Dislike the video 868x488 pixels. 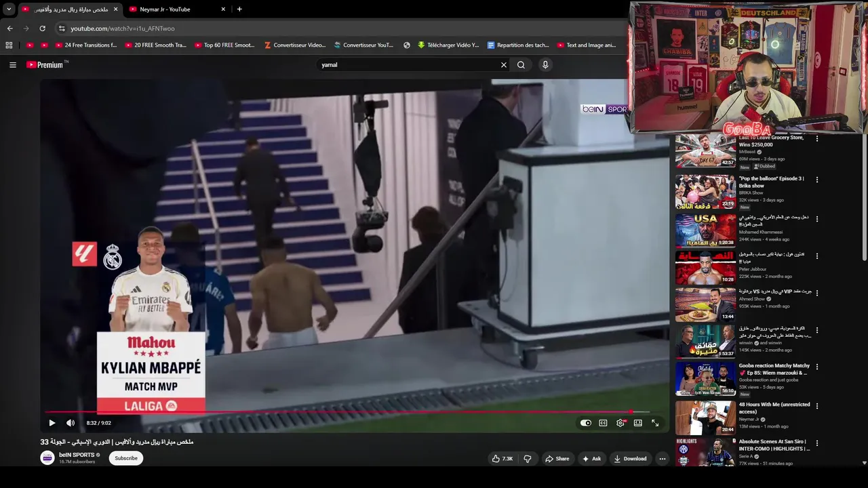click(x=528, y=459)
